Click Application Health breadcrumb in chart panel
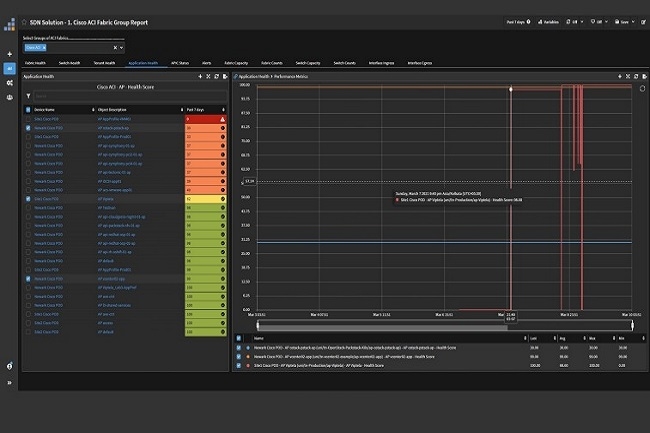The width and height of the screenshot is (650, 433). 254,77
